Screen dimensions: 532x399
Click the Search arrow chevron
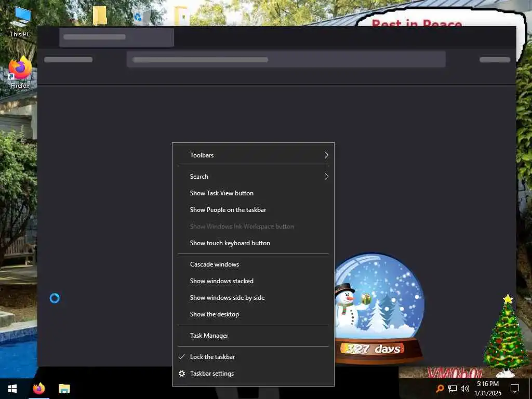pyautogui.click(x=326, y=177)
